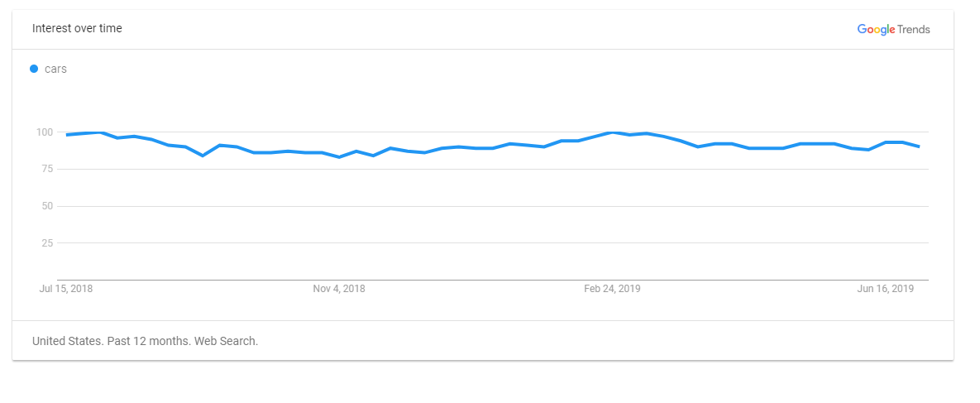This screenshot has height=403, width=980.
Task: Click Web Search in the footer text
Action: click(226, 342)
